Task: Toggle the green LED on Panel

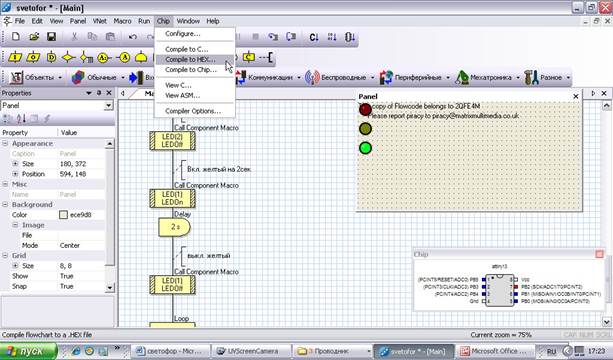Action: pyautogui.click(x=365, y=148)
